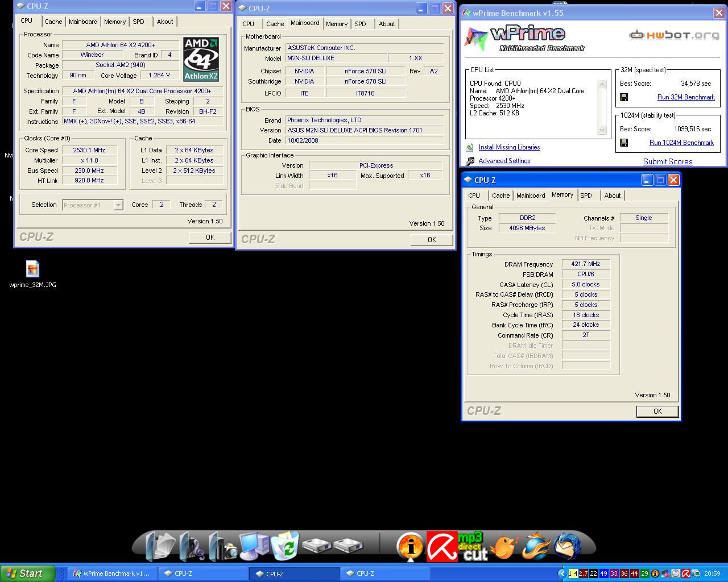Viewport: 728px width, 582px height.
Task: Open the second hard drive dock icon
Action: pos(348,546)
